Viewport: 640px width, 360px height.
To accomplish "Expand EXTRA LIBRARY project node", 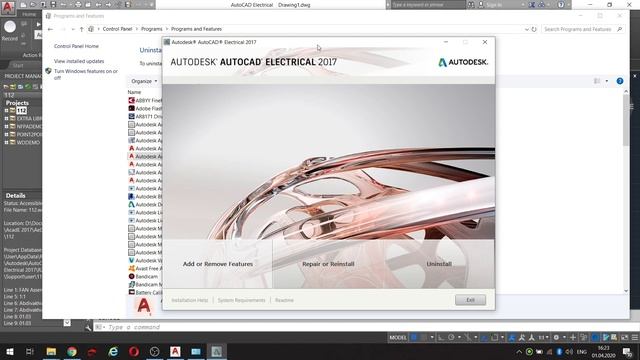I will point(6,118).
